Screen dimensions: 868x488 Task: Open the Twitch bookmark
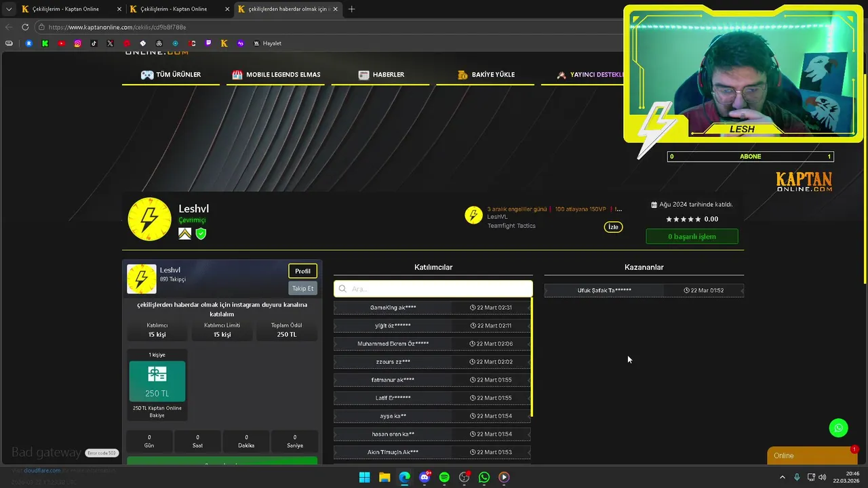[208, 43]
